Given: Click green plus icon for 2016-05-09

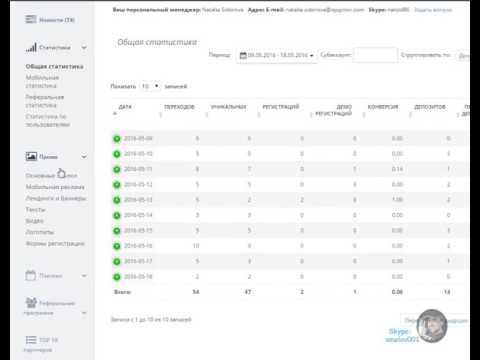Looking at the screenshot, I should 117,139.
